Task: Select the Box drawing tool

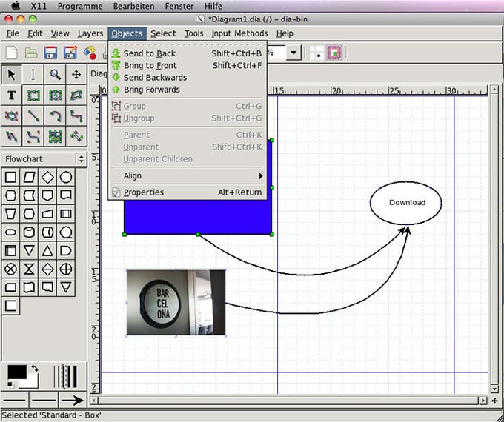Action: [x=33, y=96]
